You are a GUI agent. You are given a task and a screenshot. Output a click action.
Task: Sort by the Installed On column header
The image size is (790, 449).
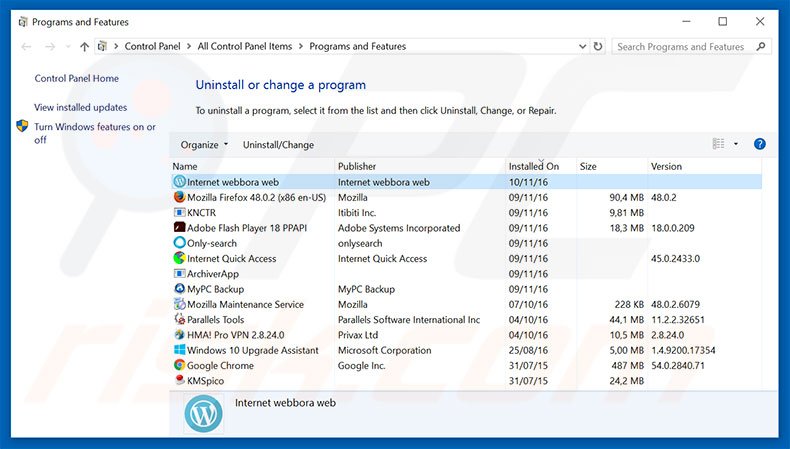541,166
